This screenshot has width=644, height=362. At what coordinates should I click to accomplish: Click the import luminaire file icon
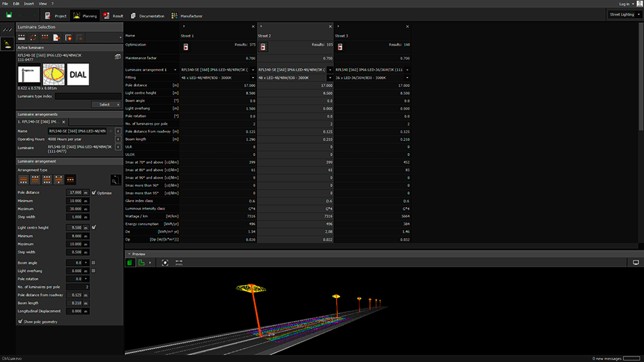56,38
